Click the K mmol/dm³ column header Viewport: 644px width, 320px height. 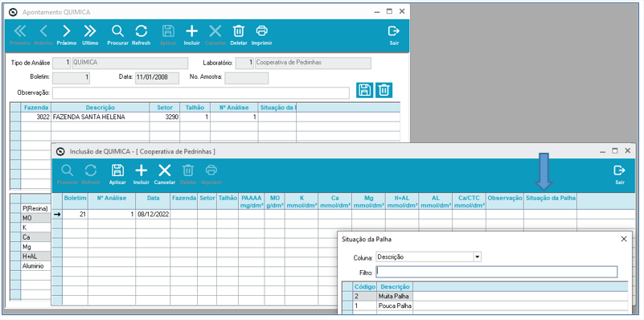pyautogui.click(x=301, y=201)
